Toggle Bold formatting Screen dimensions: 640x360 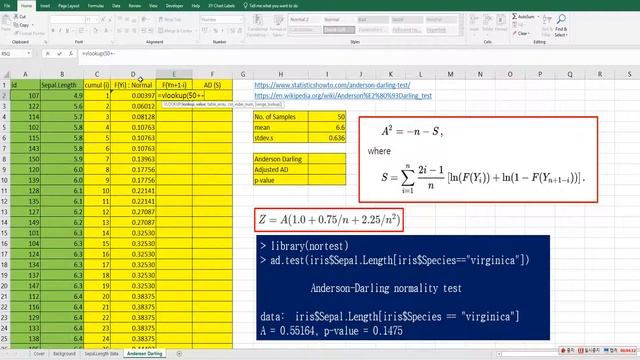[53, 31]
